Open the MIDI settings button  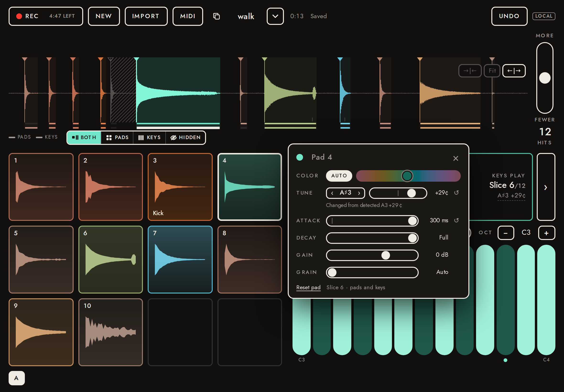(x=188, y=16)
